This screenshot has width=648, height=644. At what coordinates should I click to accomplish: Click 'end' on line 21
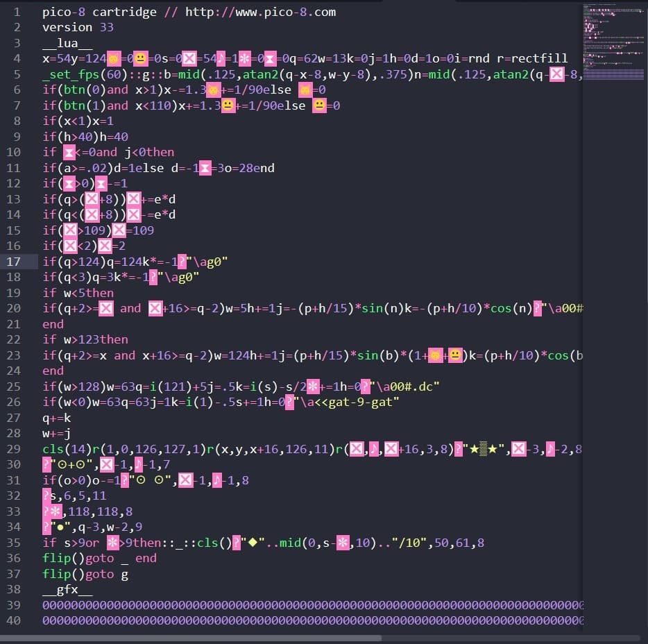pyautogui.click(x=53, y=324)
